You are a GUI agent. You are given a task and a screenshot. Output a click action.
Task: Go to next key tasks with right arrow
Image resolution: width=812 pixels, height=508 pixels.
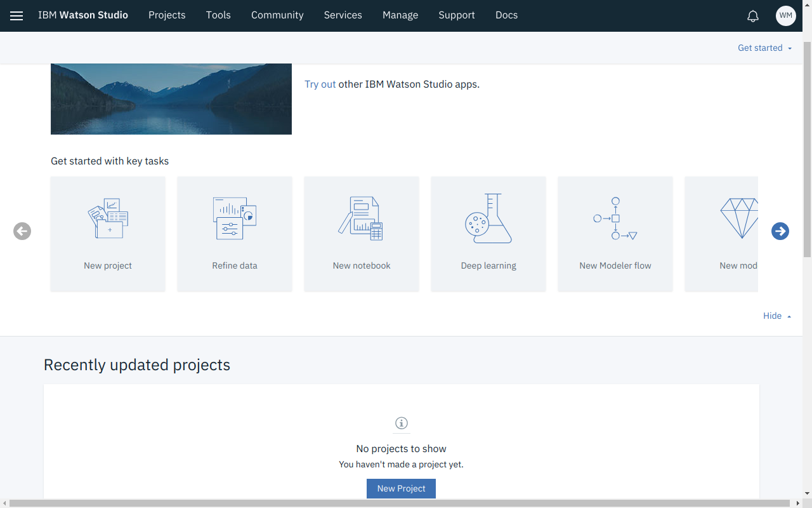click(780, 231)
